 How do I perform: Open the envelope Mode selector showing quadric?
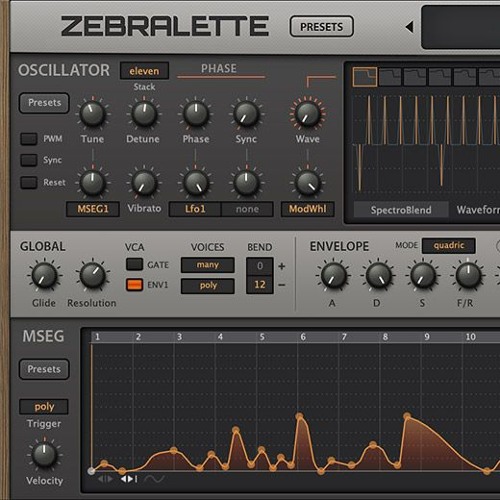tap(449, 246)
